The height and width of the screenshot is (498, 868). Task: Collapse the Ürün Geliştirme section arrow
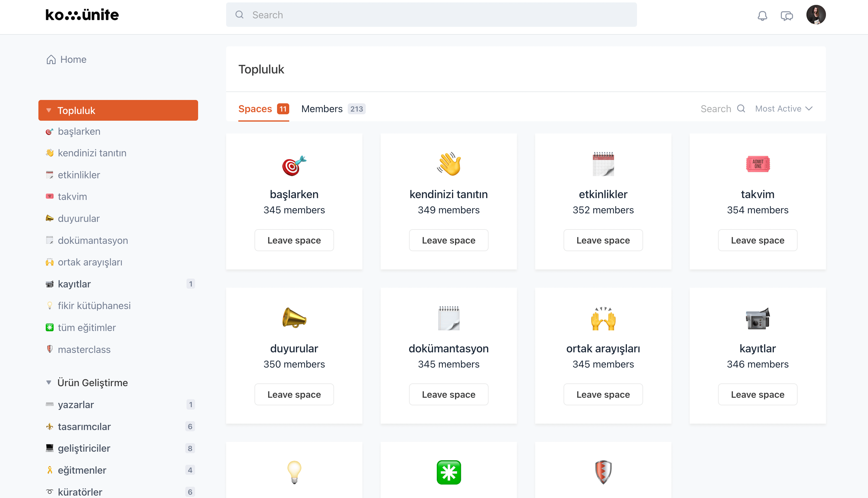[49, 382]
